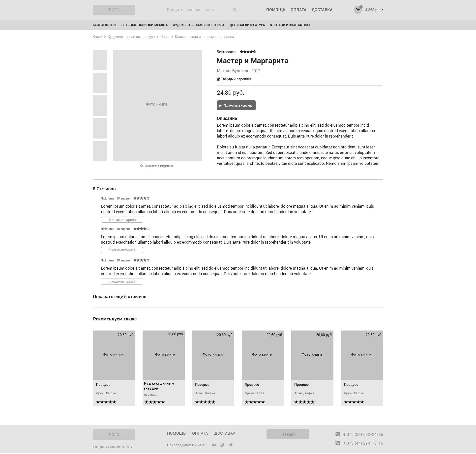The height and width of the screenshot is (454, 476).
Task: Open the ДОСТАВКА menu item
Action: pos(322,10)
